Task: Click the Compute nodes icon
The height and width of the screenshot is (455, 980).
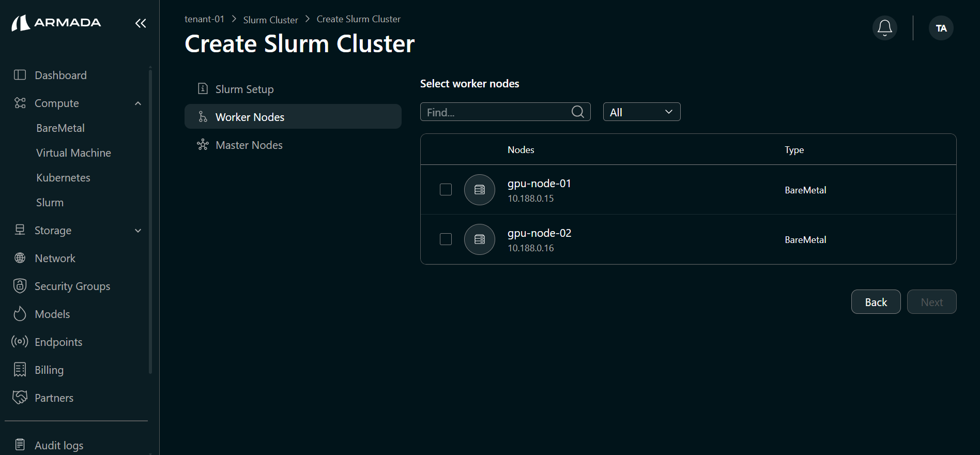Action: coord(20,103)
